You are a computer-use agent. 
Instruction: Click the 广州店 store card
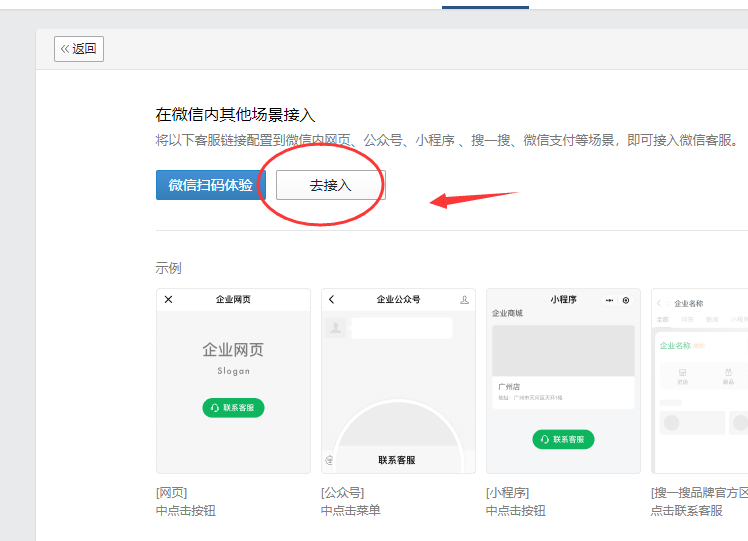[x=563, y=391]
